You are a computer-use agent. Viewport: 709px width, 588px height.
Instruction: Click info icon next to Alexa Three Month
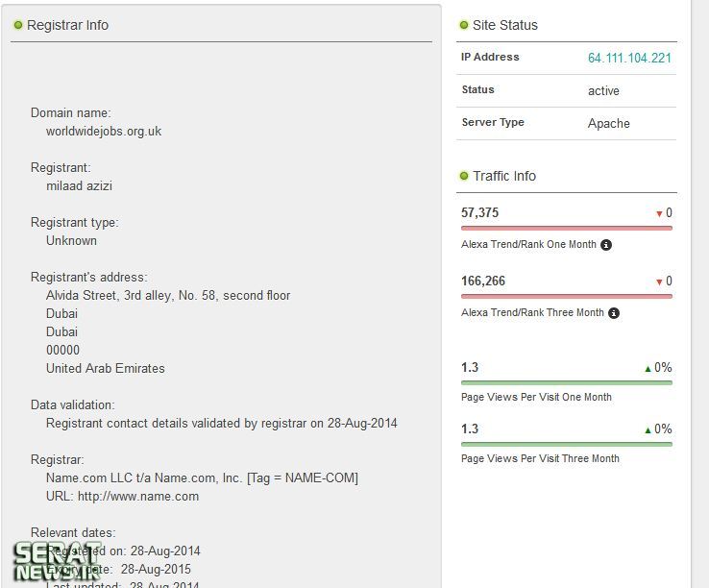(614, 313)
